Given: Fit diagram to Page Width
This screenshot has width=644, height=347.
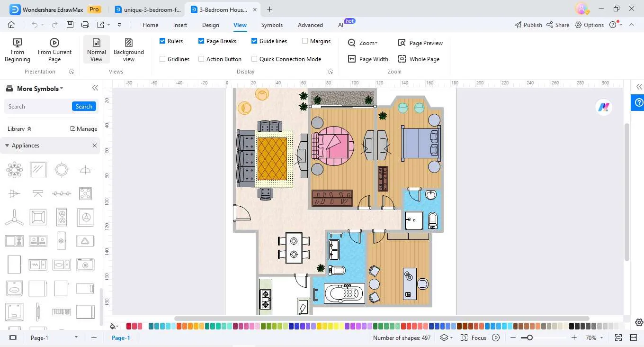Looking at the screenshot, I should pyautogui.click(x=368, y=59).
